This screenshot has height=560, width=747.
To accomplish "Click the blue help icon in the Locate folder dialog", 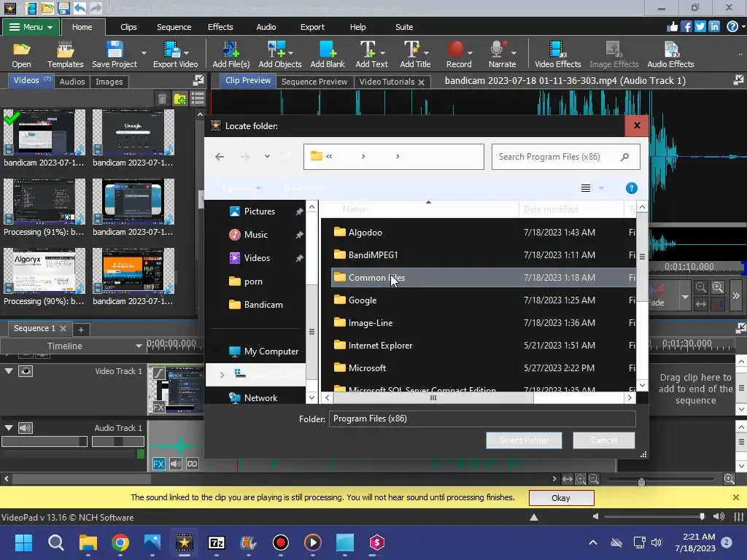I will pos(631,188).
